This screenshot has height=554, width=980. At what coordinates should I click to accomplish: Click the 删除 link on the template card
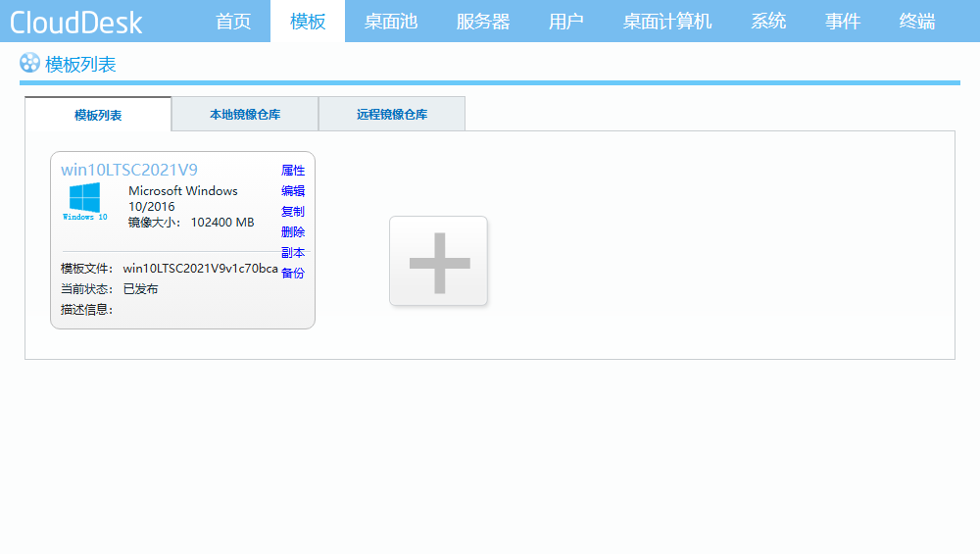293,232
